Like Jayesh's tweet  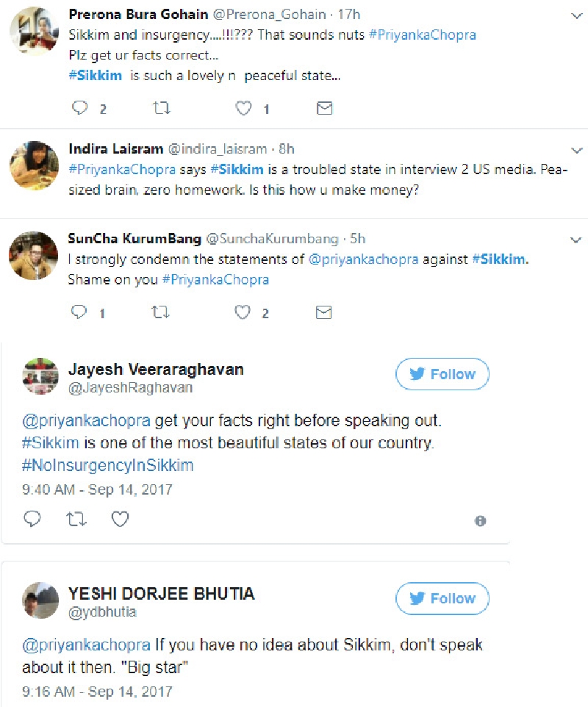[x=120, y=519]
